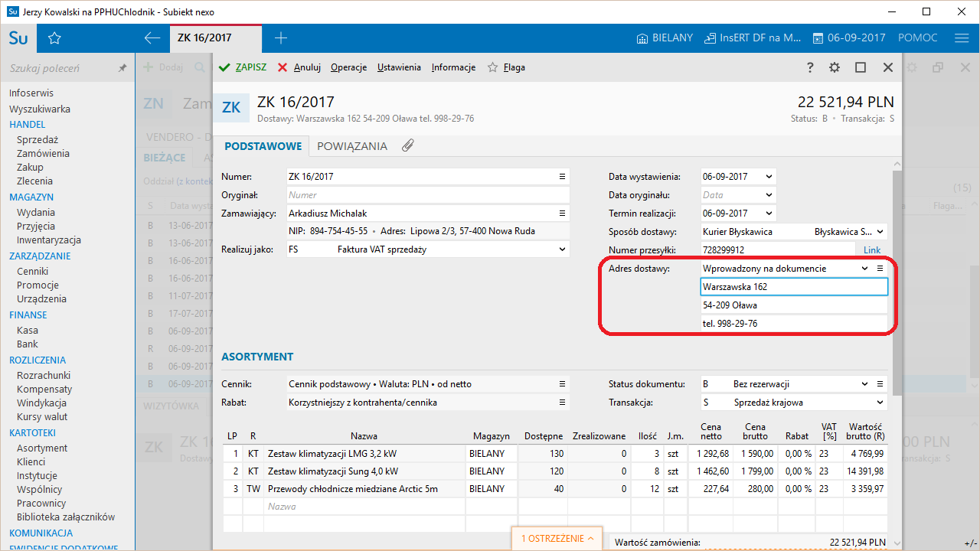
Task: Click the question mark help icon
Action: coord(810,67)
